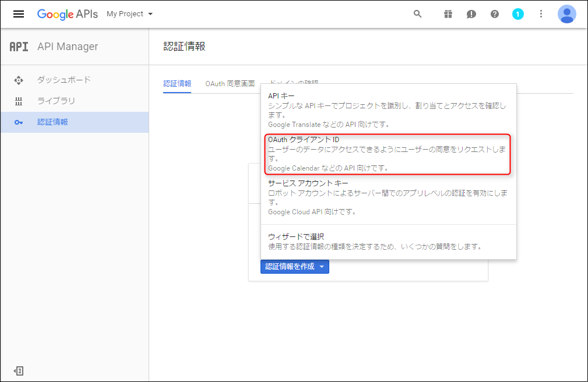View the notifications badge showing 1
Image resolution: width=588 pixels, height=382 pixels.
pyautogui.click(x=518, y=14)
